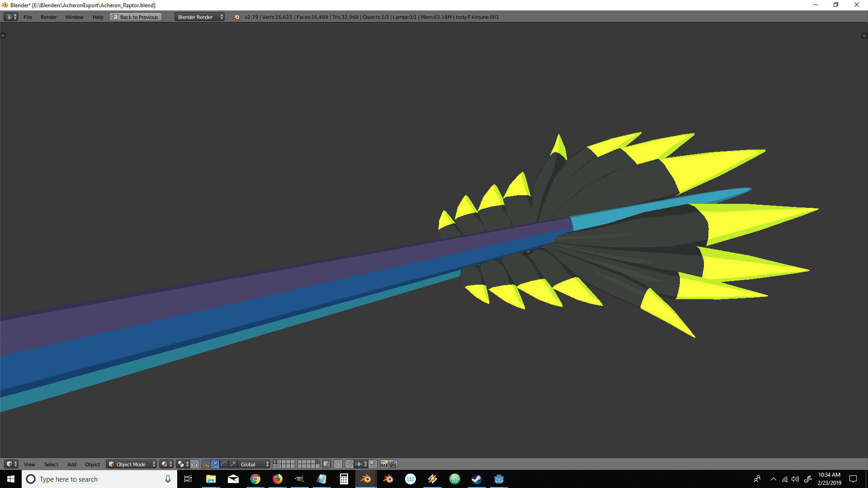
Task: Open the Object Mode dropdown
Action: (132, 464)
